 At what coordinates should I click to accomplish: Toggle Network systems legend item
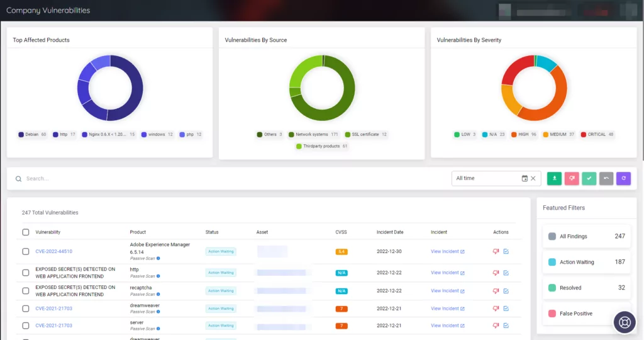point(313,135)
